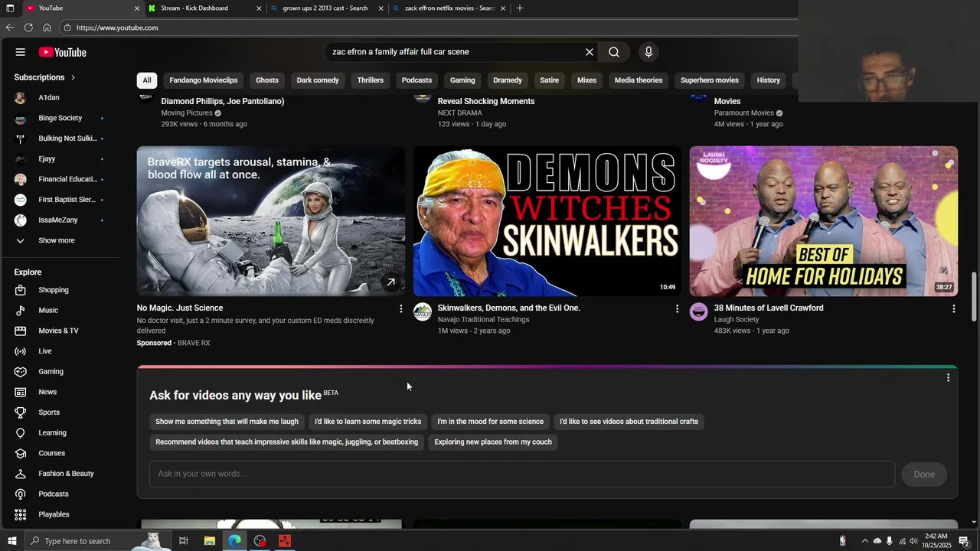The width and height of the screenshot is (980, 551).
Task: Click the Windows taskbar search box
Action: pos(96,541)
